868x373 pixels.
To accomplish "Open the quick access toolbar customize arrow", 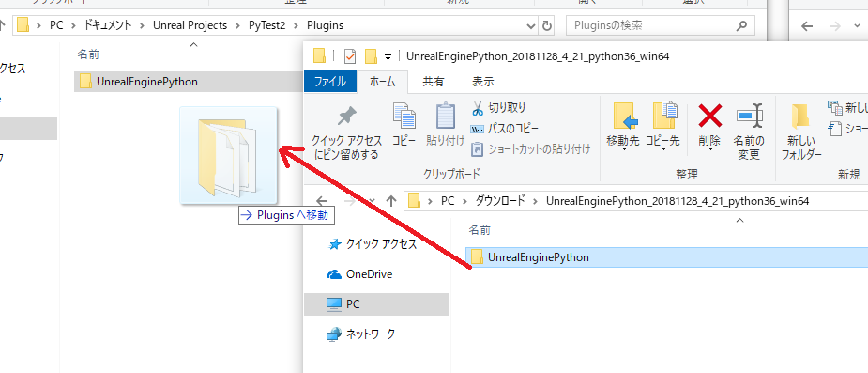I will (x=388, y=56).
